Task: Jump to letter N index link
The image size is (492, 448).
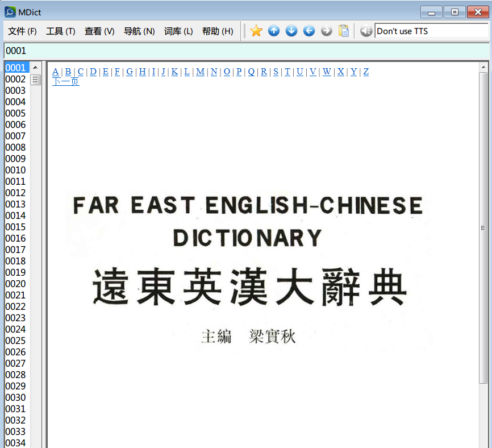Action: coord(214,72)
